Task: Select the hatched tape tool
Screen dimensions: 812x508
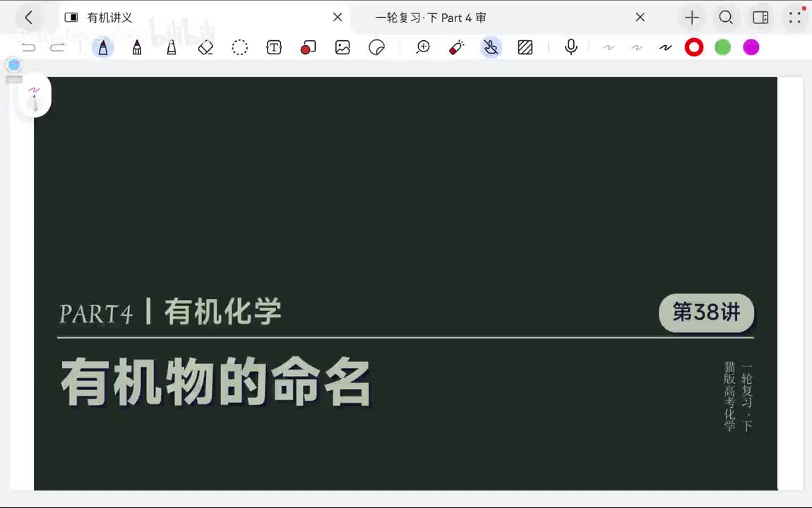Action: coord(525,47)
